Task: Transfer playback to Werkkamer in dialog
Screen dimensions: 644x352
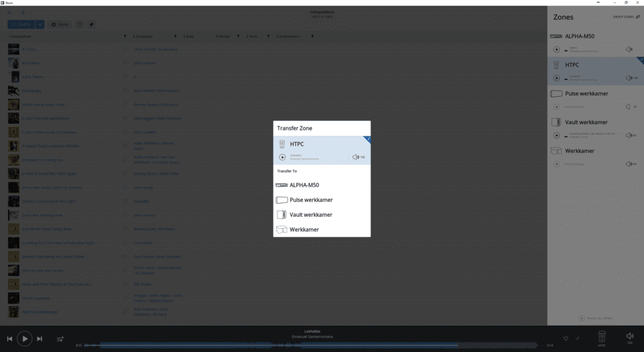Action: click(x=321, y=229)
